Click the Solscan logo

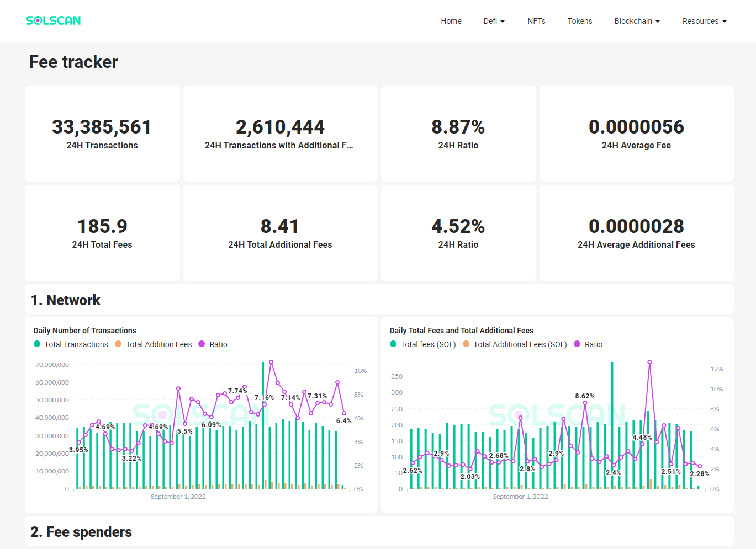click(53, 20)
